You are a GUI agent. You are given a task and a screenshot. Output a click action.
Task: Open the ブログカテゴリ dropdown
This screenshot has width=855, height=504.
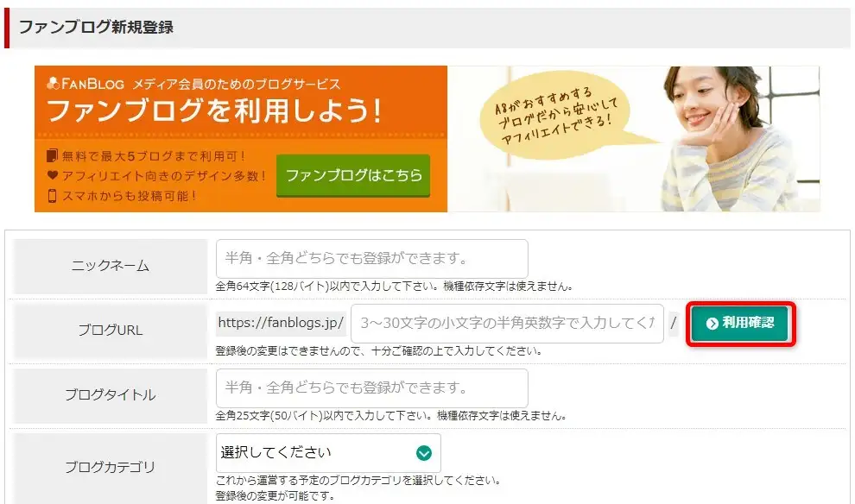coord(328,453)
